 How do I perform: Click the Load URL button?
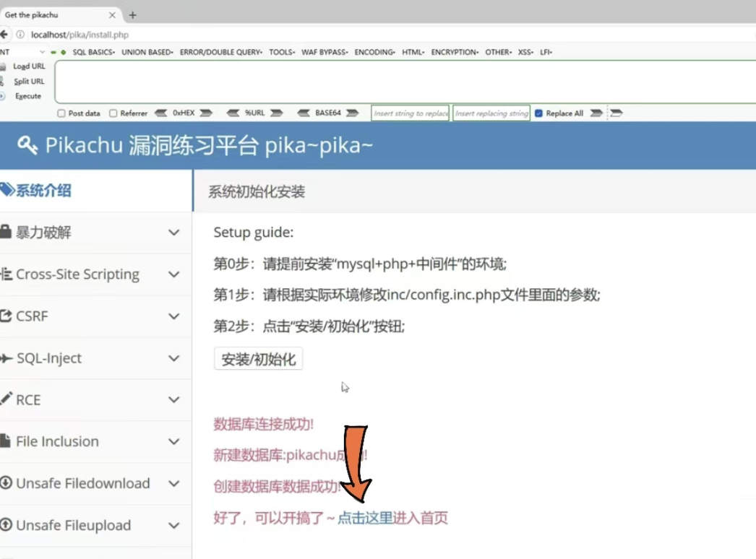(29, 66)
